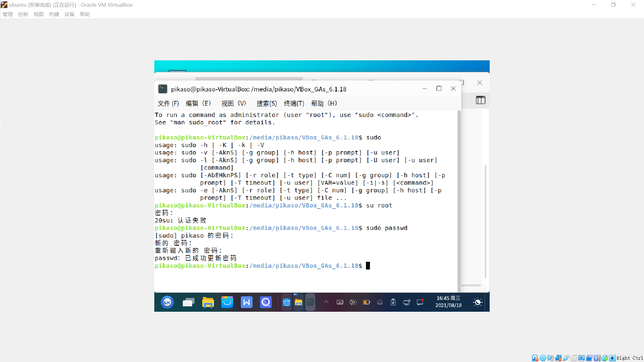Open the network cloud tray icon
Viewport: 644px width, 362px height.
pyautogui.click(x=380, y=302)
